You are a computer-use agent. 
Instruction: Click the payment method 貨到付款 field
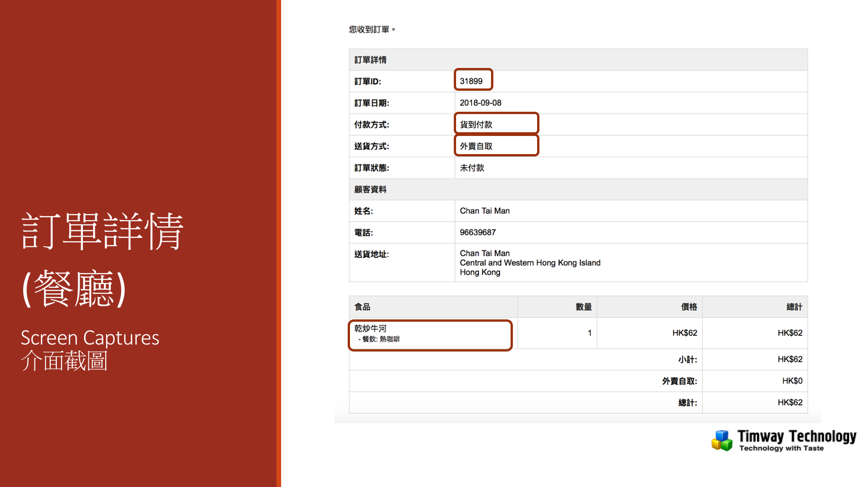coord(497,124)
